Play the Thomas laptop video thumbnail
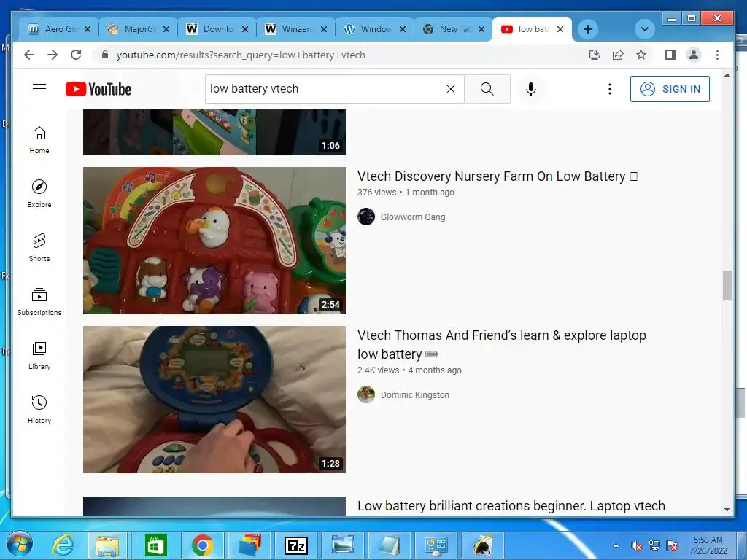This screenshot has height=560, width=747. tap(214, 400)
